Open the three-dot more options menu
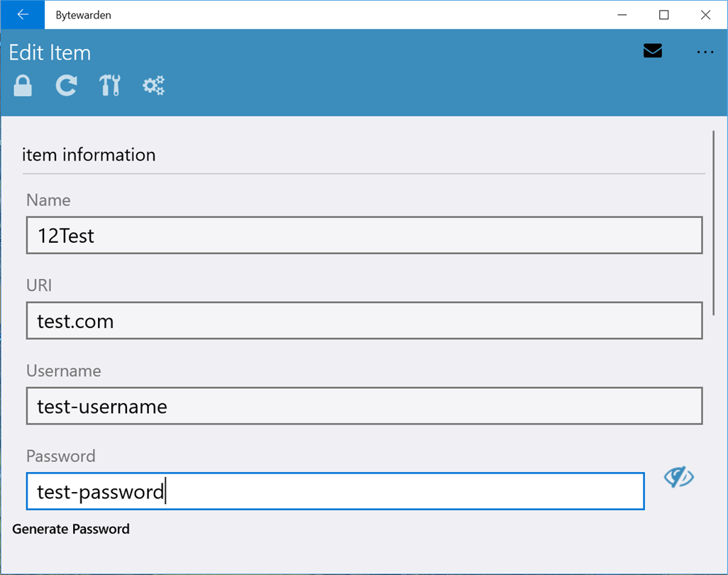Image resolution: width=728 pixels, height=575 pixels. tap(705, 52)
